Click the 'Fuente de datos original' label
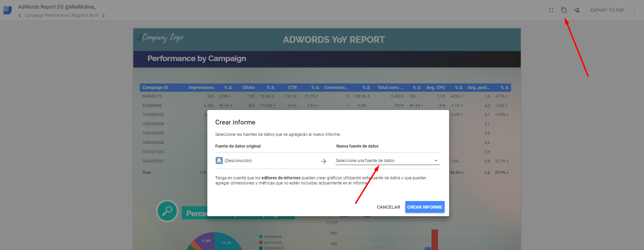 click(x=238, y=146)
